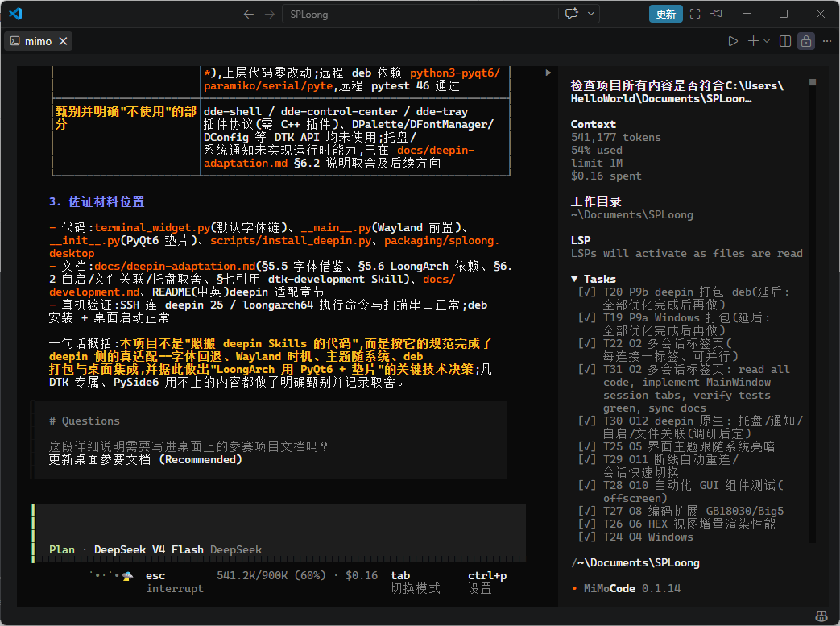Click the LSP heading

point(580,240)
